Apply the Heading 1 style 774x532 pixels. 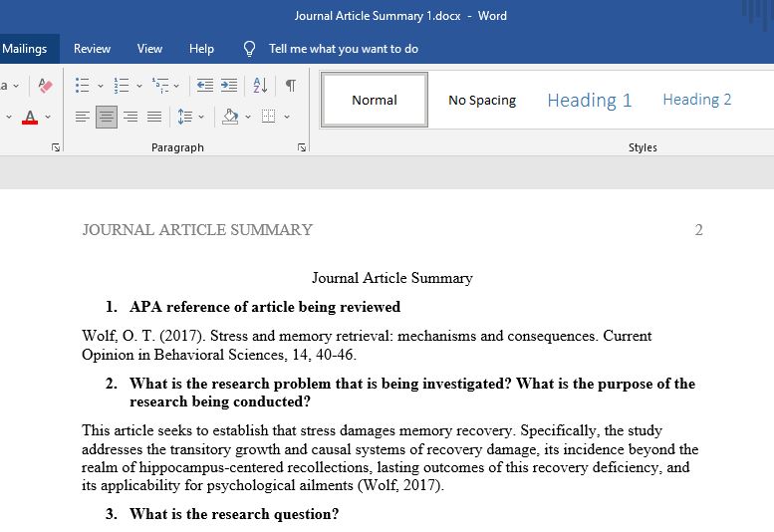click(x=590, y=100)
